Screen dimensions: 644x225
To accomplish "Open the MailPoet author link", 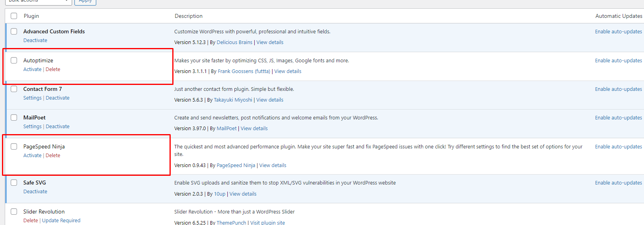I will [x=227, y=129].
